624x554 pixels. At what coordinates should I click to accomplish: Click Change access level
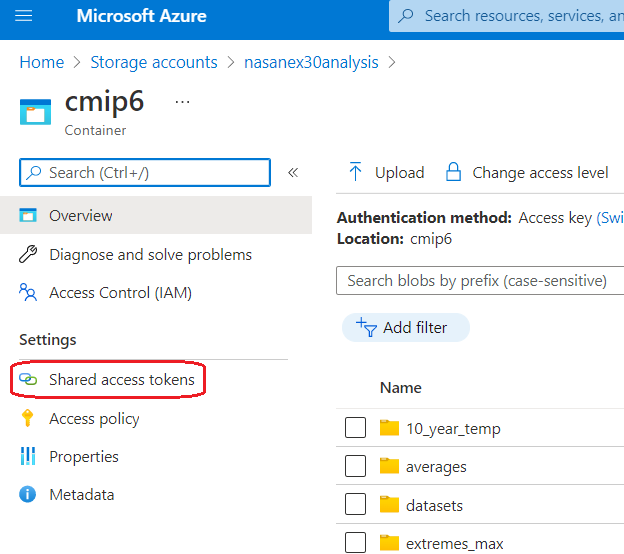coord(527,173)
